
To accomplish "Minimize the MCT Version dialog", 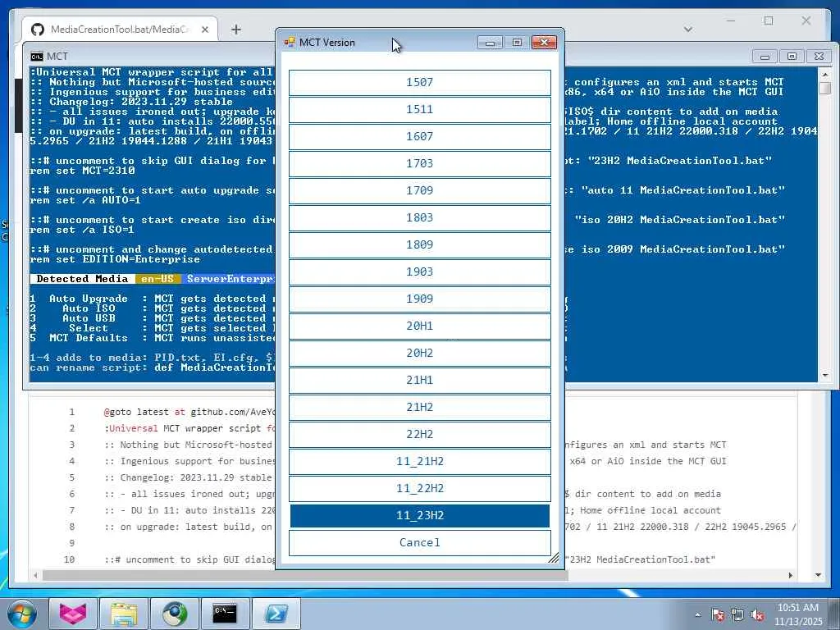I will click(x=490, y=43).
